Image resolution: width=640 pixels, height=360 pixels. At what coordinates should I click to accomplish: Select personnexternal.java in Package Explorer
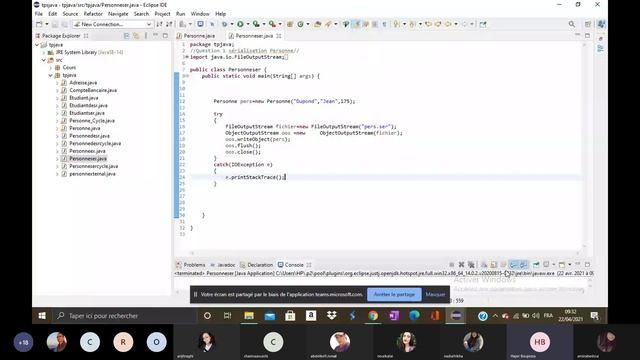(x=92, y=174)
